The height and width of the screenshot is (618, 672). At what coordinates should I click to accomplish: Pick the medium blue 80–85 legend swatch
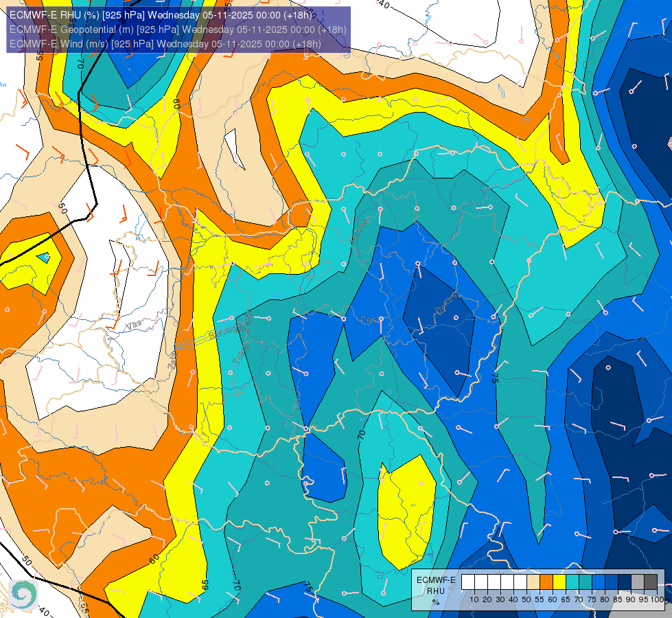[x=612, y=582]
